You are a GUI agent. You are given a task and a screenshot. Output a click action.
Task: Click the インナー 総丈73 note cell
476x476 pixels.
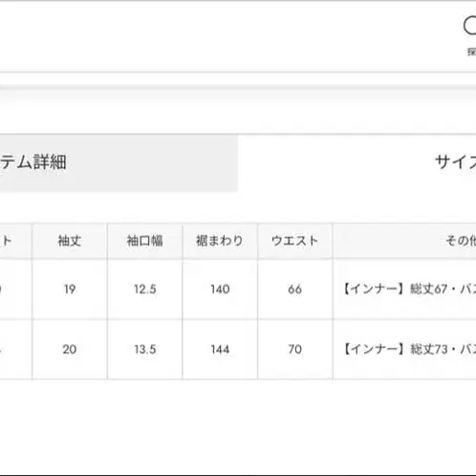(404, 350)
